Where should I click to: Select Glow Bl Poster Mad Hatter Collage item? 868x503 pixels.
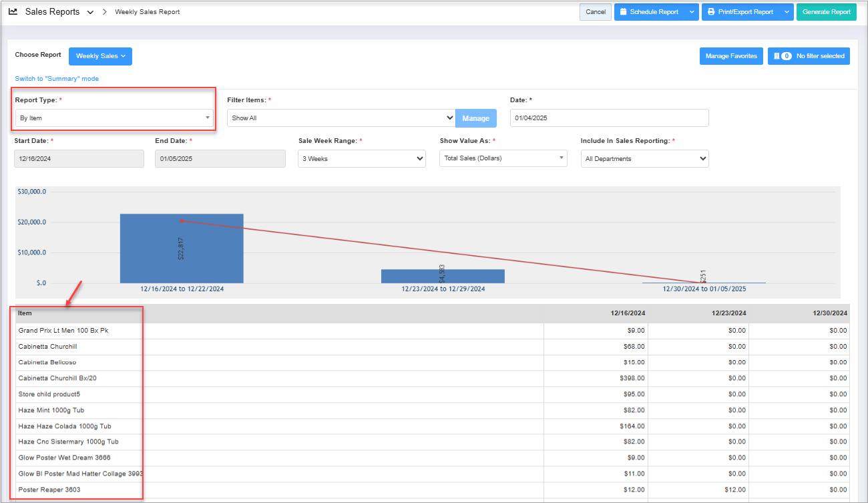click(x=81, y=474)
